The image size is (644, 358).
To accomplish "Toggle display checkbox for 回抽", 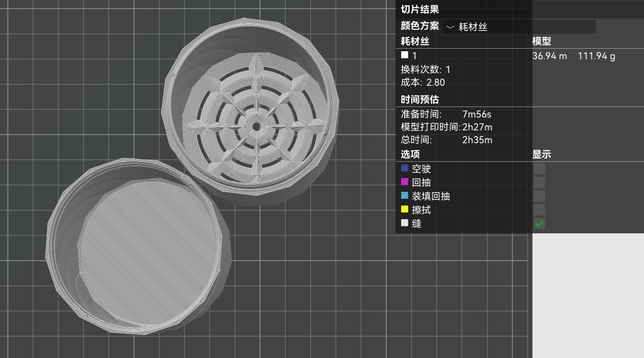I will [539, 183].
